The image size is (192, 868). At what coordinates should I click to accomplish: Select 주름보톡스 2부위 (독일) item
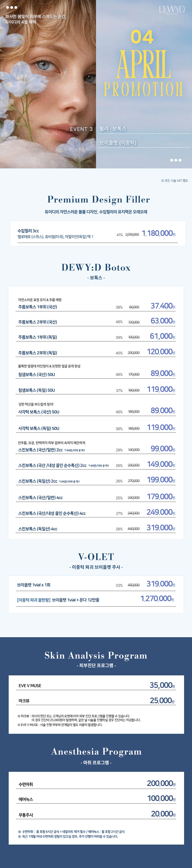pyautogui.click(x=37, y=353)
